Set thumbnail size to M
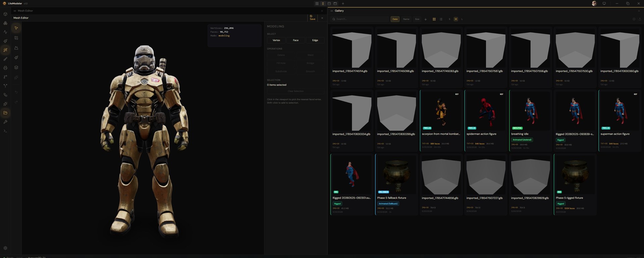This screenshot has width=644, height=258. pyautogui.click(x=455, y=19)
